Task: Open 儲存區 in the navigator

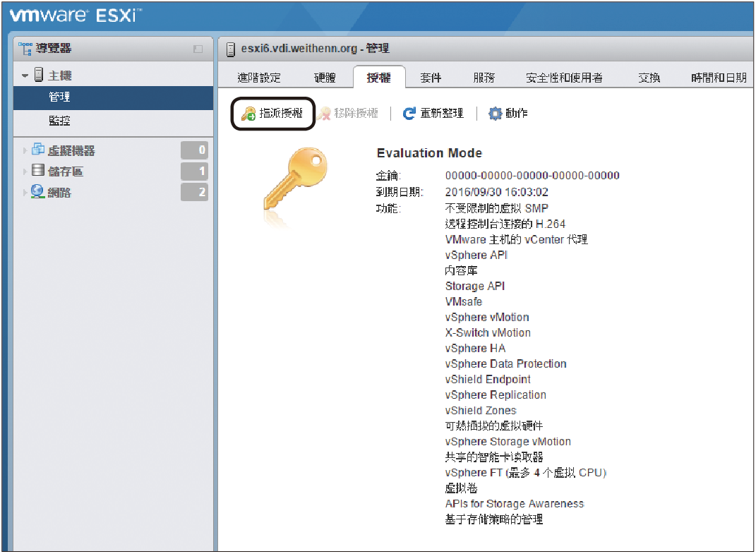Action: 66,171
